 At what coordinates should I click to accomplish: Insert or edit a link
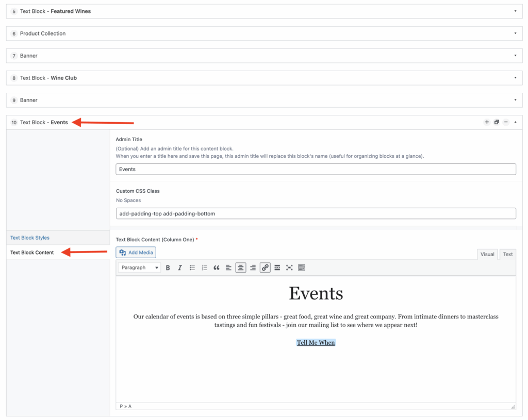click(x=265, y=267)
